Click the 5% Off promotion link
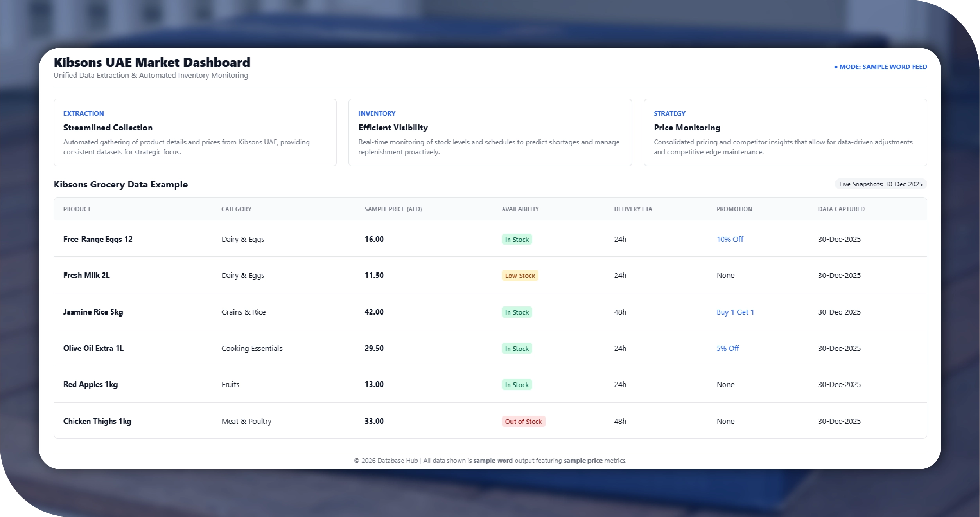Screen dimensions: 980x517 tap(727, 348)
